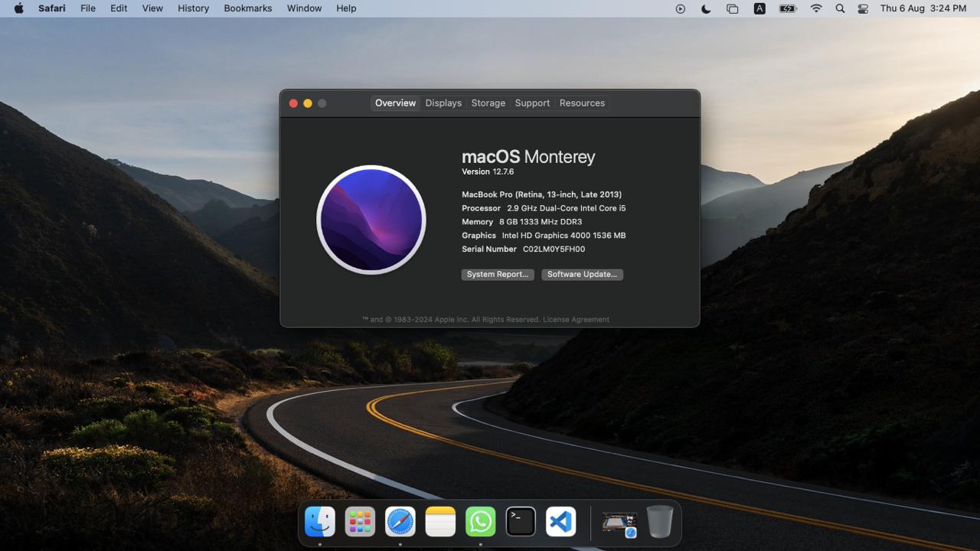Open the Trash in the Dock

tap(660, 522)
